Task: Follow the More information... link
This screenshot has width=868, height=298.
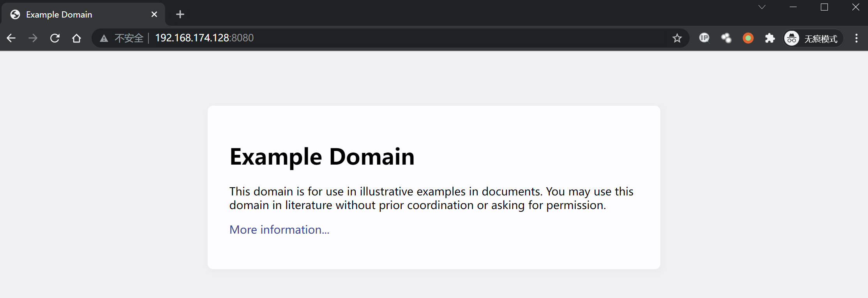Action: (x=279, y=230)
